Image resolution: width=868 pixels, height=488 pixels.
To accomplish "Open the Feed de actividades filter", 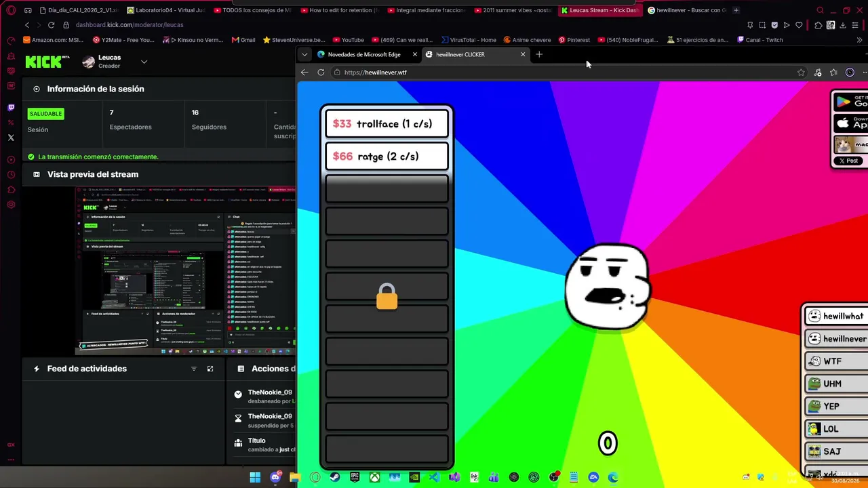I will [x=194, y=369].
